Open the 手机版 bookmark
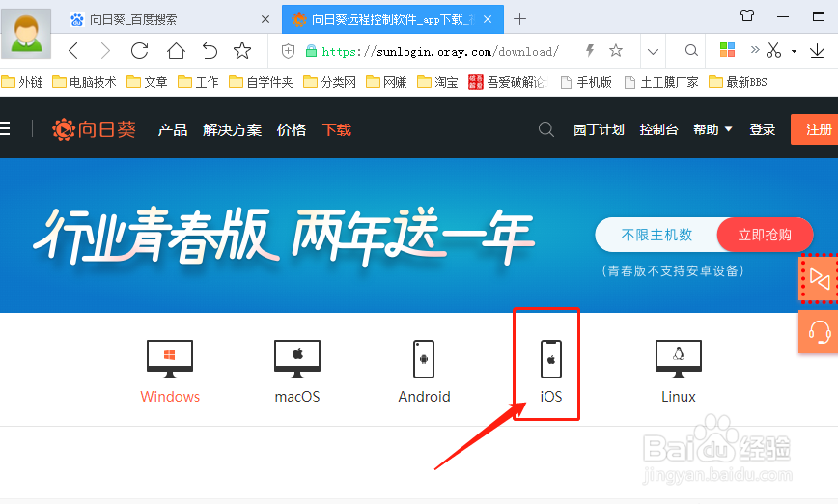The height and width of the screenshot is (504, 838). tap(586, 82)
